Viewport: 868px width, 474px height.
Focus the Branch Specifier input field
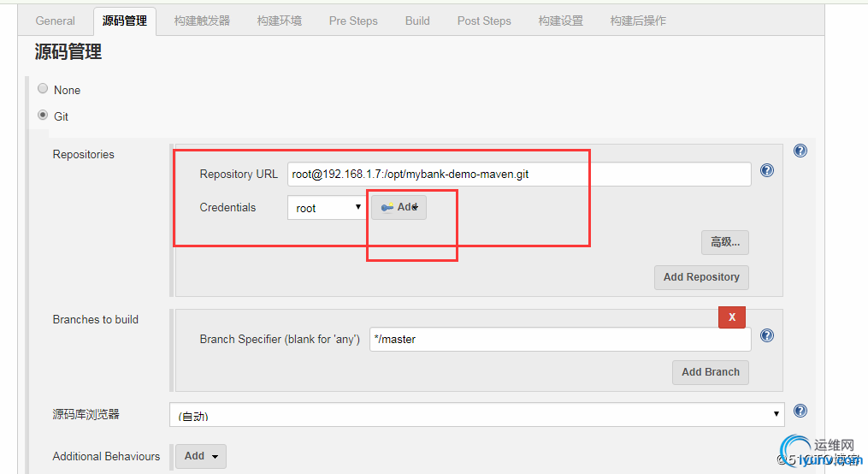coord(560,339)
